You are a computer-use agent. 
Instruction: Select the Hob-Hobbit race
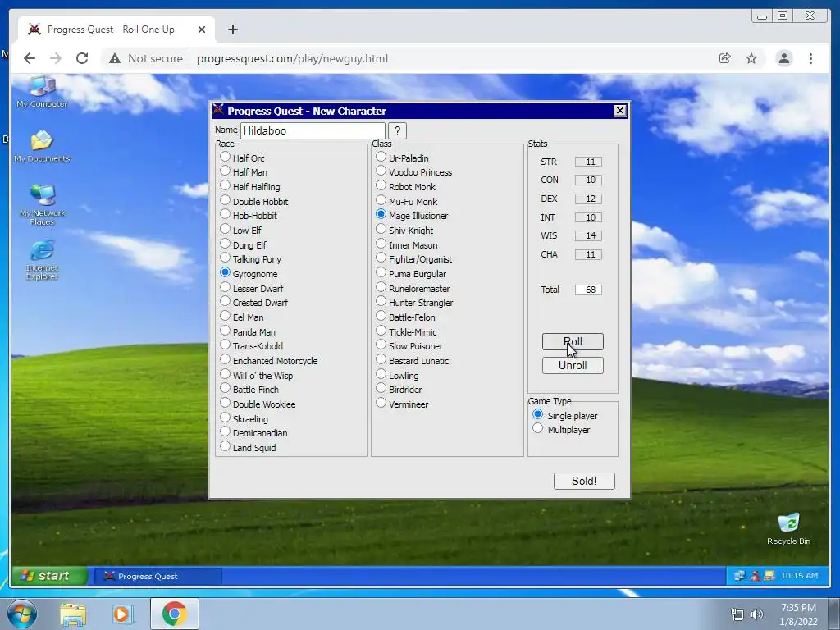click(225, 215)
